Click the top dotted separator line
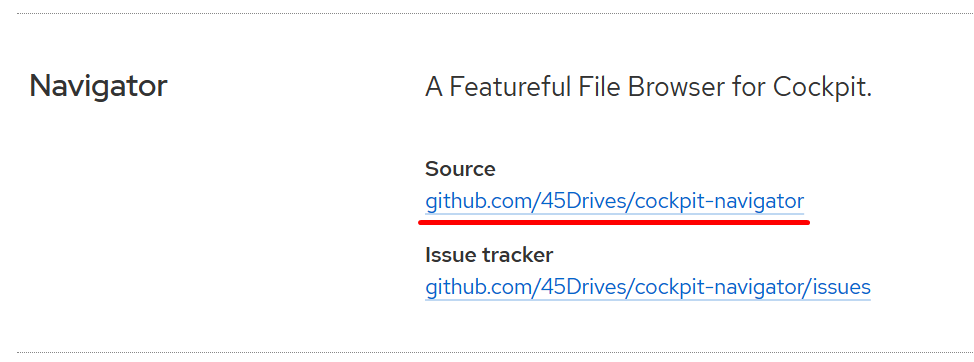974x362 pixels. [x=496, y=13]
